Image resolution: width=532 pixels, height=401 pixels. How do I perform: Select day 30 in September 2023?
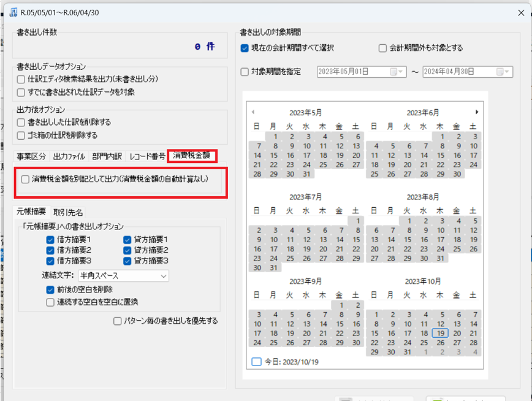[x=356, y=343]
